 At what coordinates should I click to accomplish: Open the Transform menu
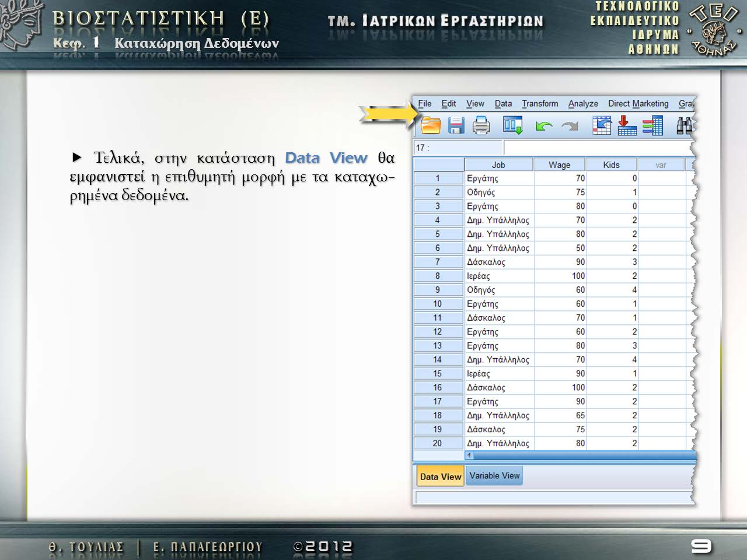click(540, 104)
